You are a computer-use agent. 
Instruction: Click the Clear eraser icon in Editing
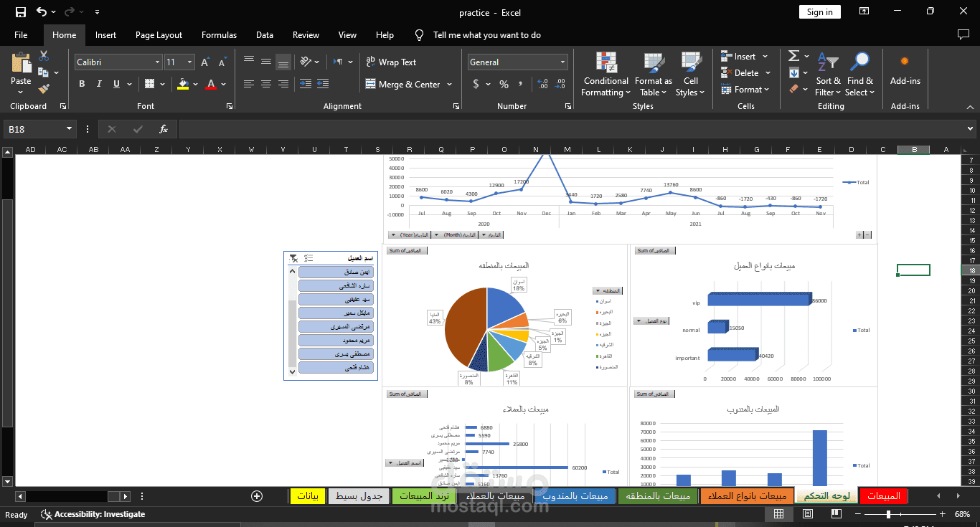793,89
